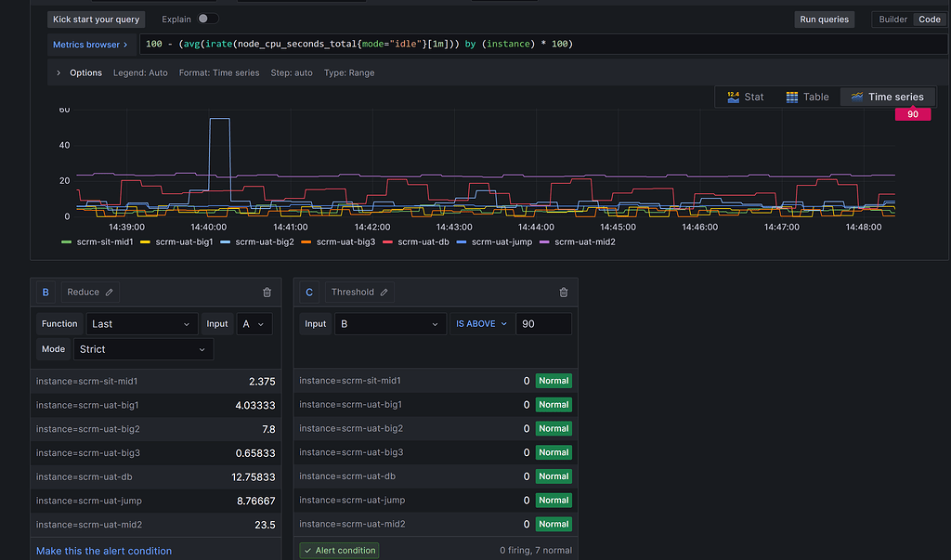
Task: Open the IS ABOVE condition dropdown
Action: [479, 323]
